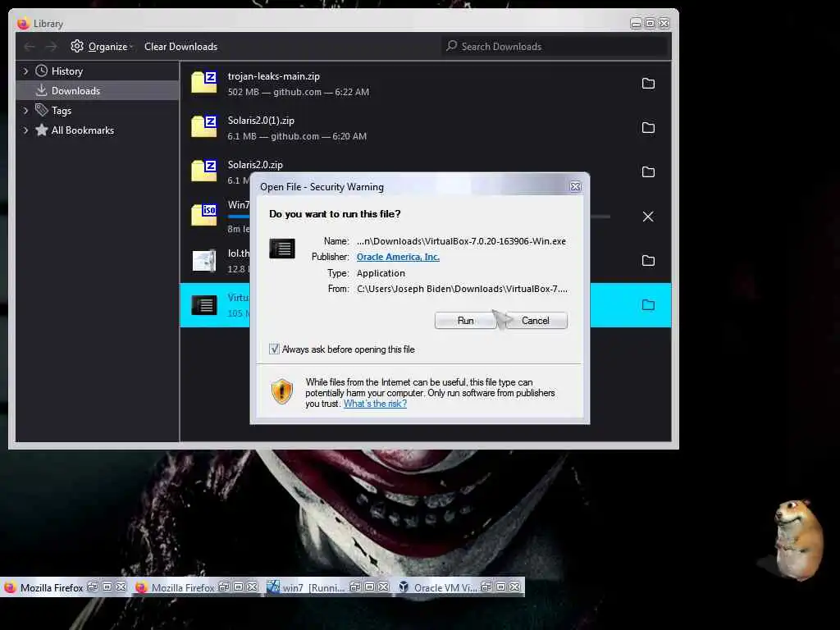Cancel the Win7 iso download
Viewport: 840px width, 630px height.
[x=648, y=217]
